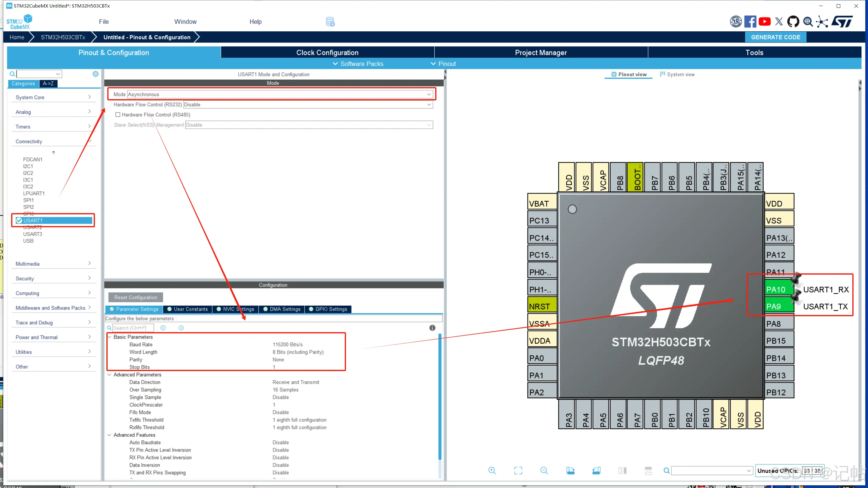Click the STM32H503CBTx breadcrumb
This screenshot has height=488, width=868.
pos(63,37)
